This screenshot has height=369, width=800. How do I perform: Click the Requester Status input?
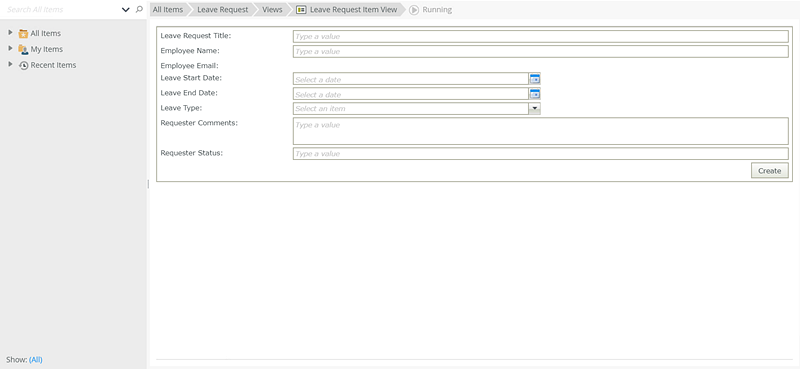click(541, 154)
